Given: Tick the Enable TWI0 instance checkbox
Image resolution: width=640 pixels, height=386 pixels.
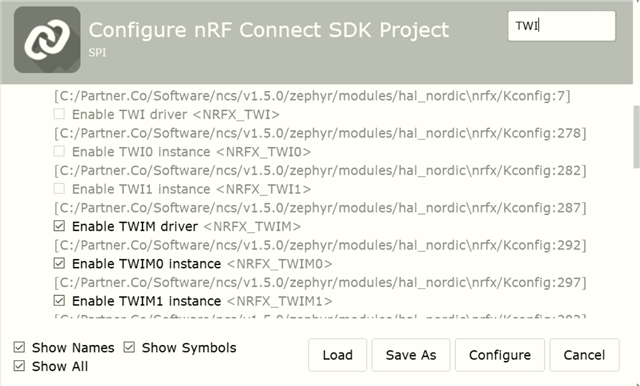Looking at the screenshot, I should 59,151.
